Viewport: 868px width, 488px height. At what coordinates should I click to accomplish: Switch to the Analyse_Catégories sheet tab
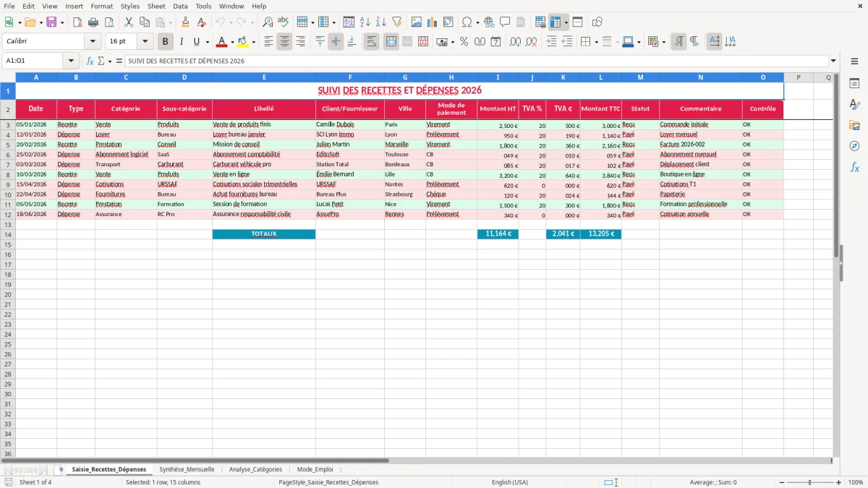tap(255, 469)
